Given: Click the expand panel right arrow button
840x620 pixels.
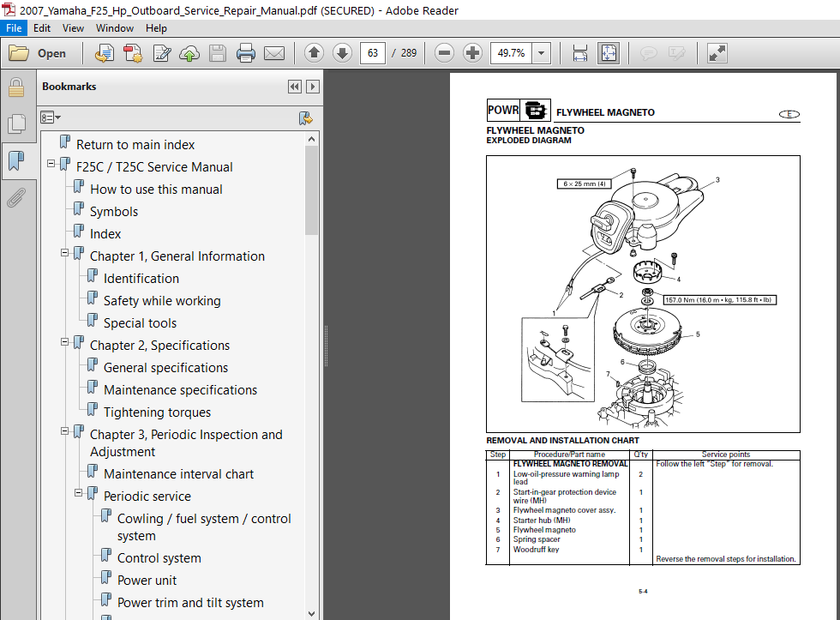Looking at the screenshot, I should pyautogui.click(x=313, y=87).
